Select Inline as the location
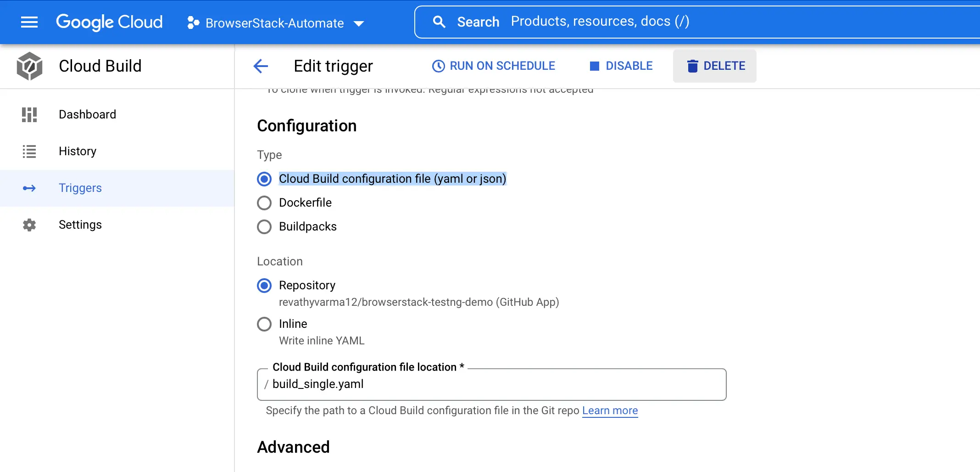This screenshot has width=980, height=472. 264,324
